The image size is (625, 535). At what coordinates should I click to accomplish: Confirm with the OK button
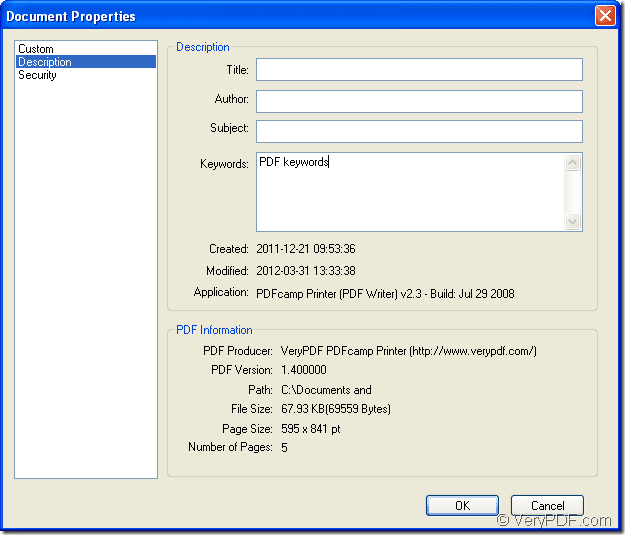(x=462, y=505)
